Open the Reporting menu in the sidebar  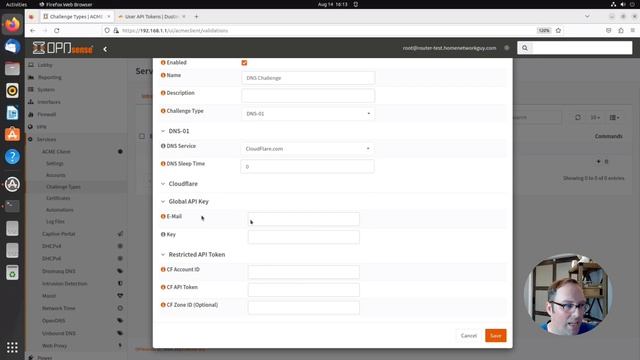[50, 77]
